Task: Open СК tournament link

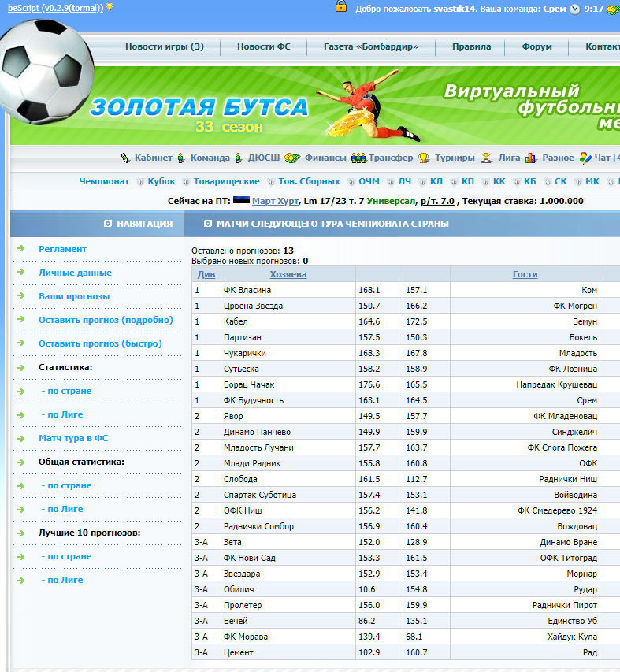Action: click(x=561, y=181)
